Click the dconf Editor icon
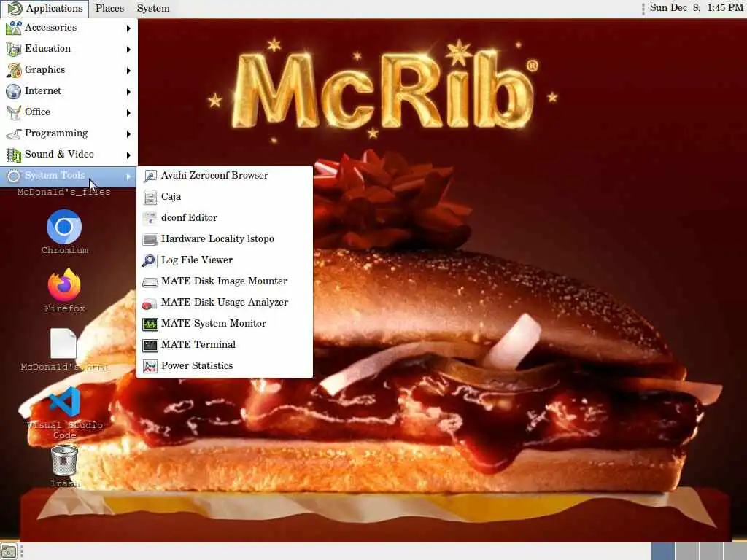 click(x=150, y=218)
